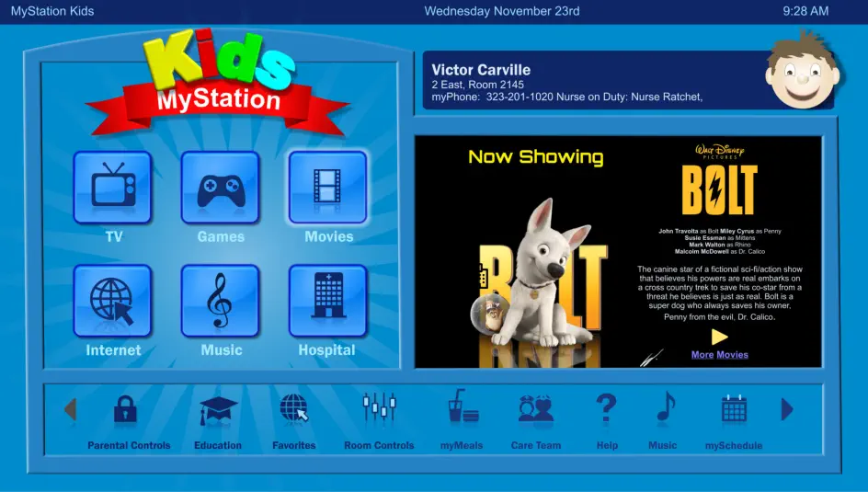Click the Bolt movie synopsis text

(720, 292)
